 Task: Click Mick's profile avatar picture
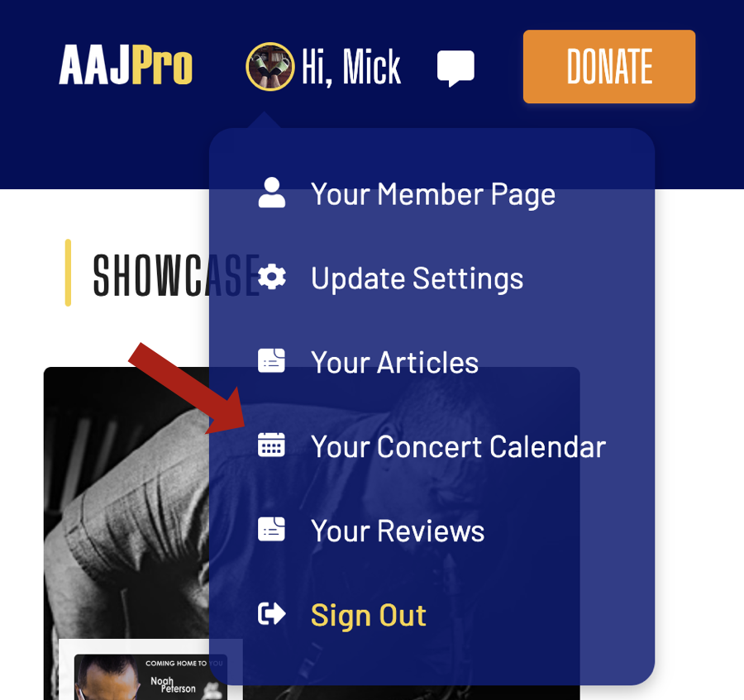(x=270, y=66)
